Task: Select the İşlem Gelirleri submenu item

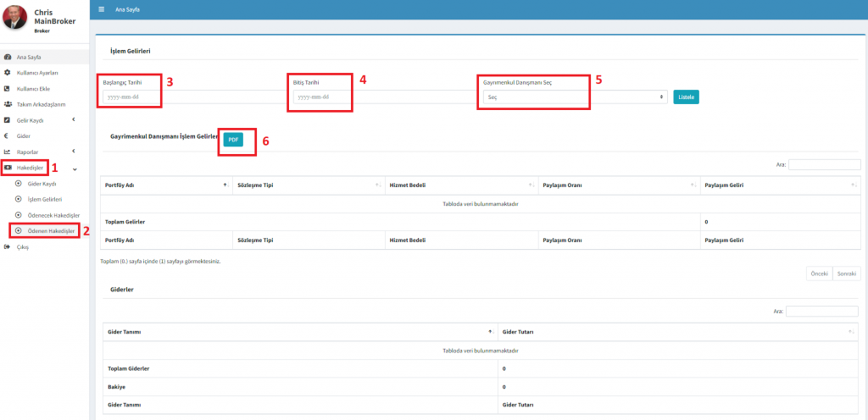Action: pos(44,199)
